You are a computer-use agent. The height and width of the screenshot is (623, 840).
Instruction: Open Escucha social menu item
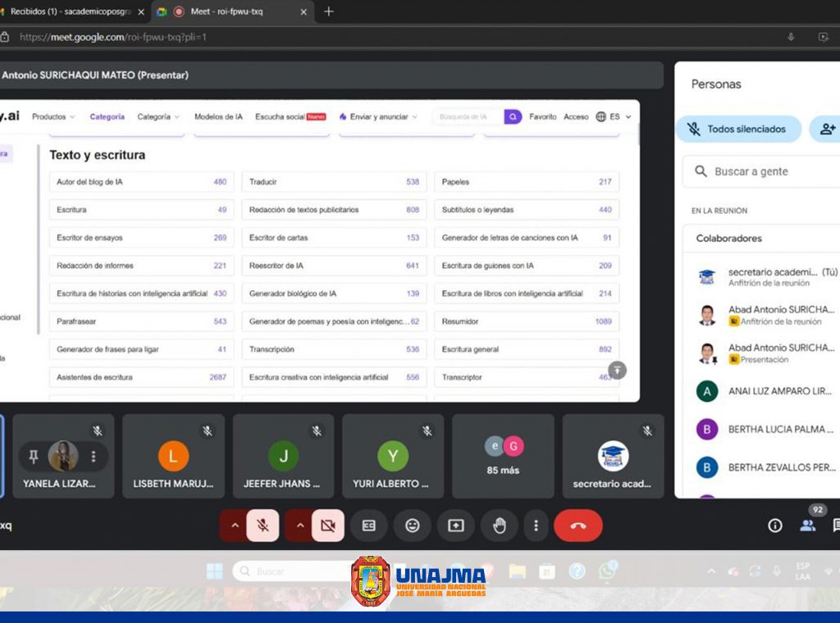tap(290, 116)
